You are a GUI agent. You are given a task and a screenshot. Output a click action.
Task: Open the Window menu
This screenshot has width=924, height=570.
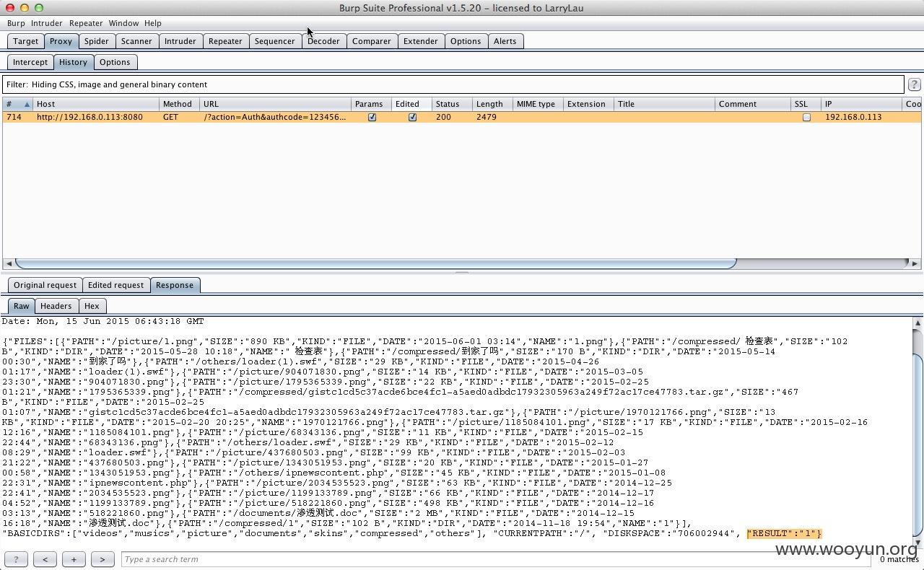124,23
